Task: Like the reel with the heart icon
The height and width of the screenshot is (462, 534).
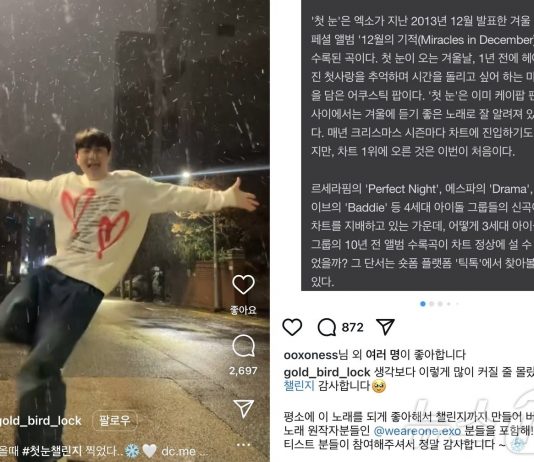Action: pos(243,285)
